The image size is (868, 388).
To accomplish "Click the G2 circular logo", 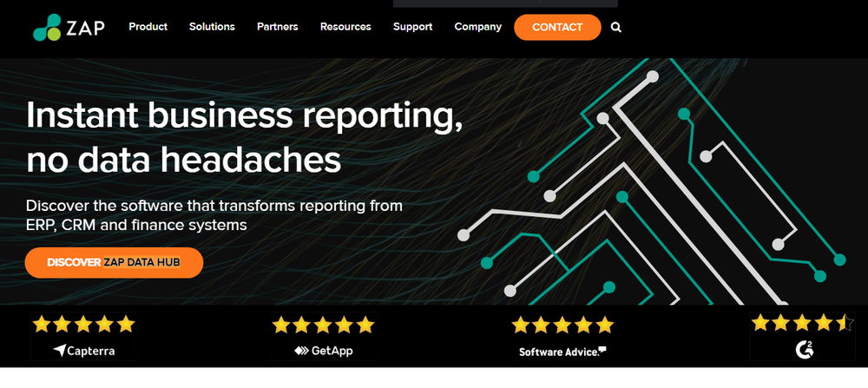I will coord(805,349).
